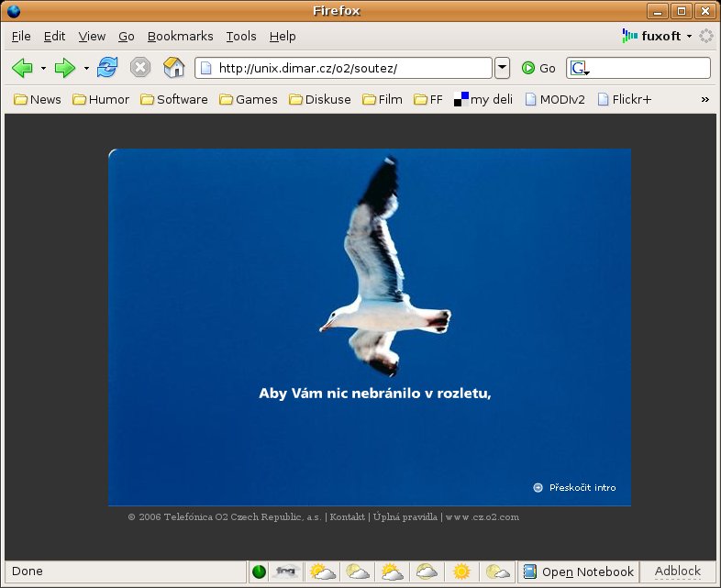Open the Flickr+ bookmark
This screenshot has height=588, width=721.
tap(624, 99)
